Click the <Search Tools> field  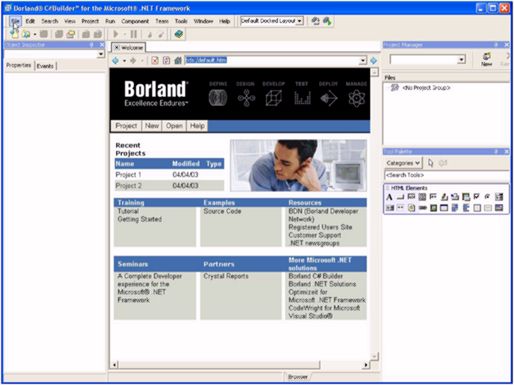click(x=446, y=175)
